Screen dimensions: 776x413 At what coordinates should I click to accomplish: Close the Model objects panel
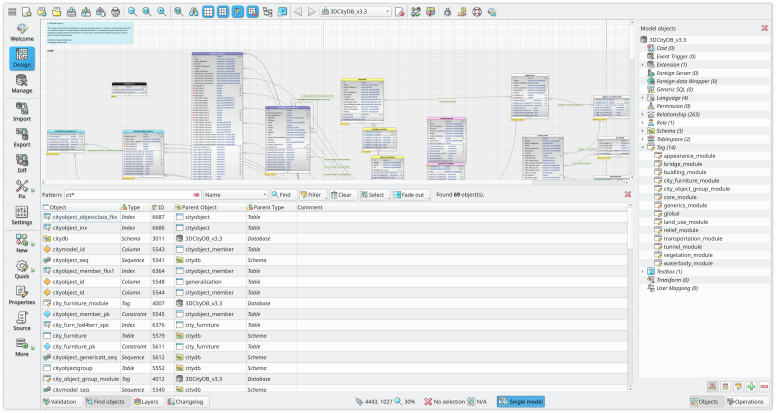(764, 28)
